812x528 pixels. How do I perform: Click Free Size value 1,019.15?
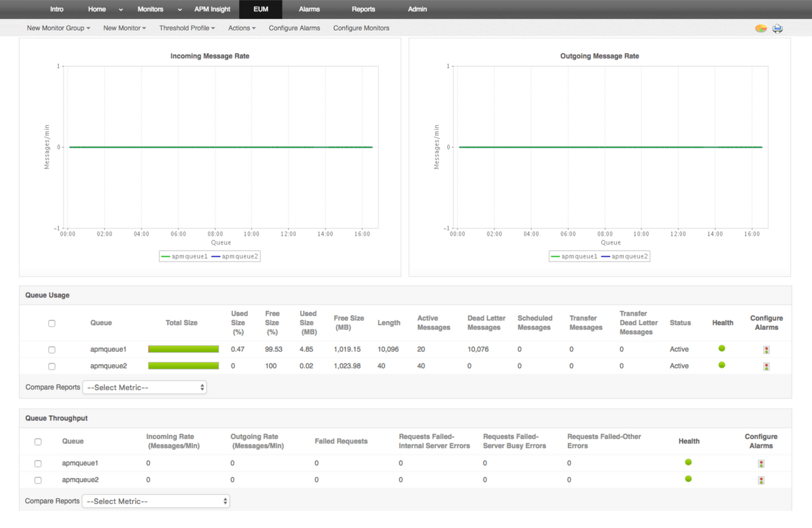(x=347, y=349)
